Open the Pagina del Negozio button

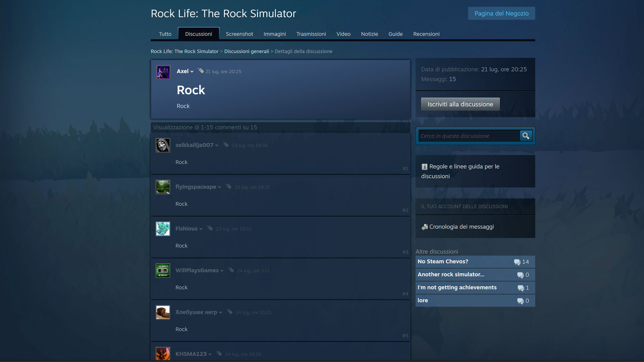(x=501, y=13)
